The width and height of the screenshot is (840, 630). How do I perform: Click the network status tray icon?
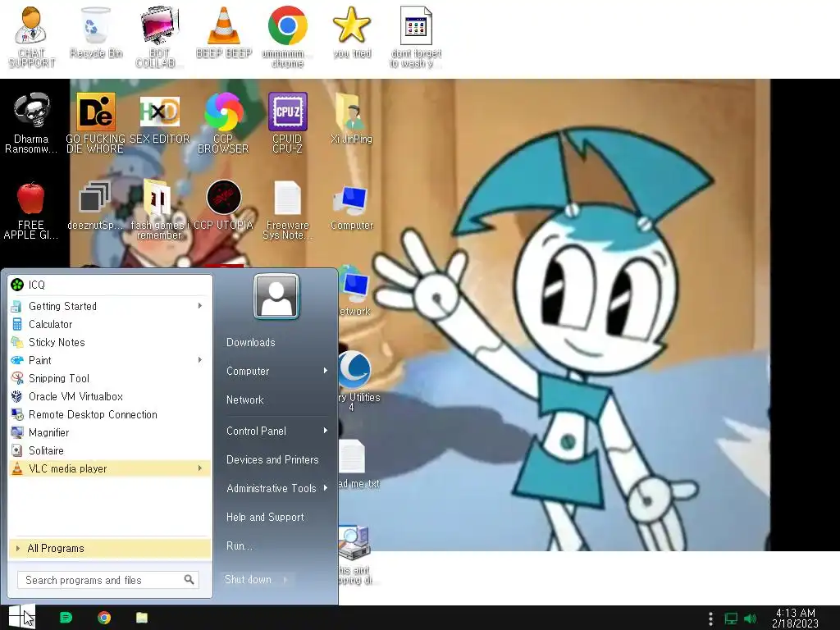click(731, 619)
